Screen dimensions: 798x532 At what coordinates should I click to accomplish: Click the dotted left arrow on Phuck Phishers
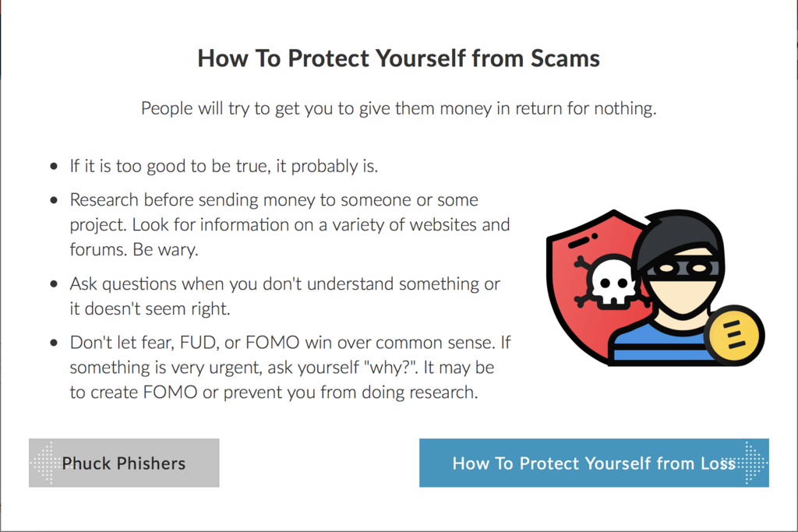tap(43, 463)
